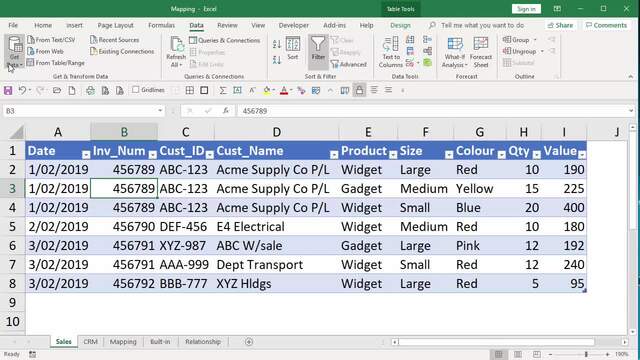The width and height of the screenshot is (640, 360).
Task: Click the Save icon in quick toolbar
Action: [x=8, y=90]
